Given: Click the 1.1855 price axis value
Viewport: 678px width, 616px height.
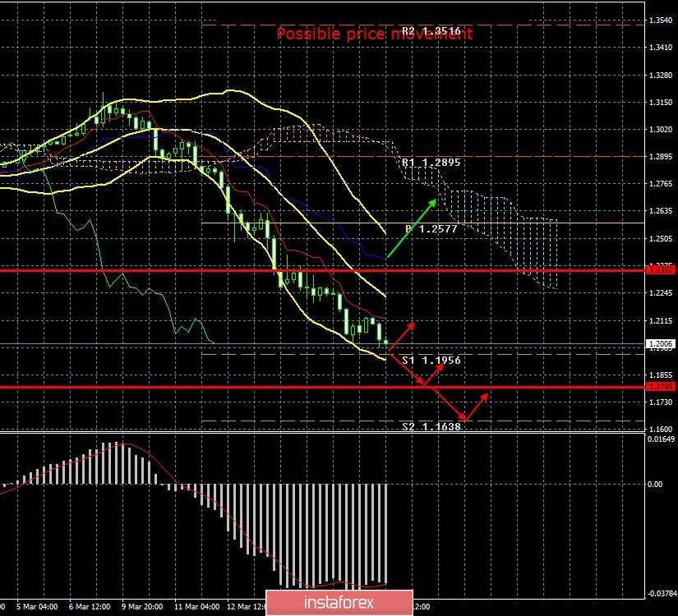Looking at the screenshot, I should click(x=661, y=375).
